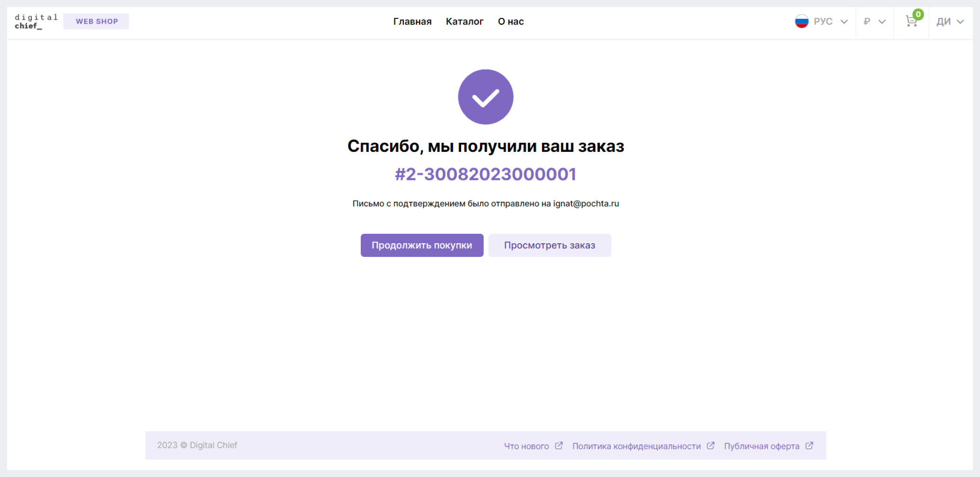
Task: Open the shopping cart icon
Action: click(911, 21)
